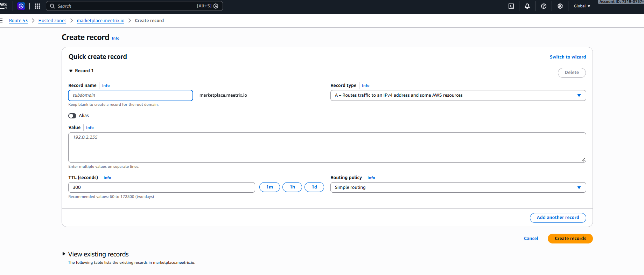Viewport: 644px width, 275px height.
Task: Open the AWS services grid menu
Action: [38, 6]
